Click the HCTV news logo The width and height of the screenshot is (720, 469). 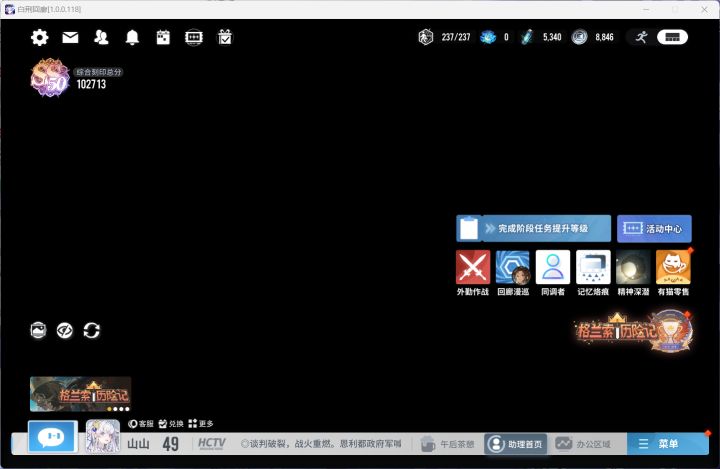(x=212, y=443)
